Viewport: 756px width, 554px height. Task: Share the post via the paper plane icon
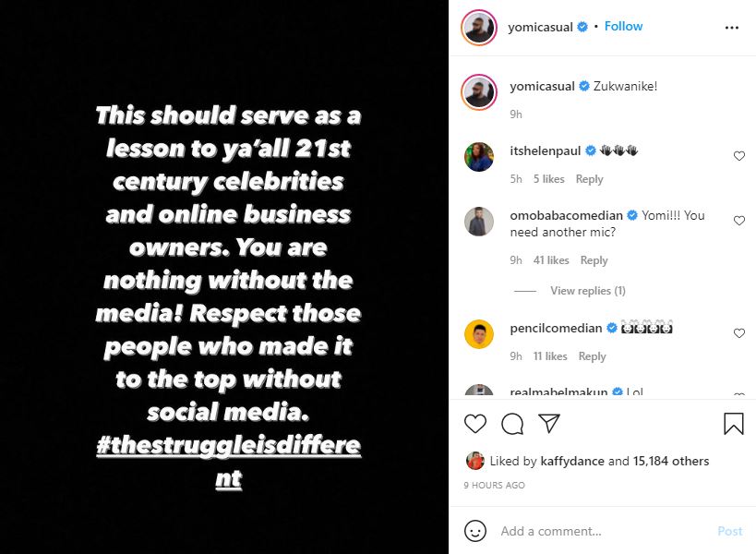[549, 424]
